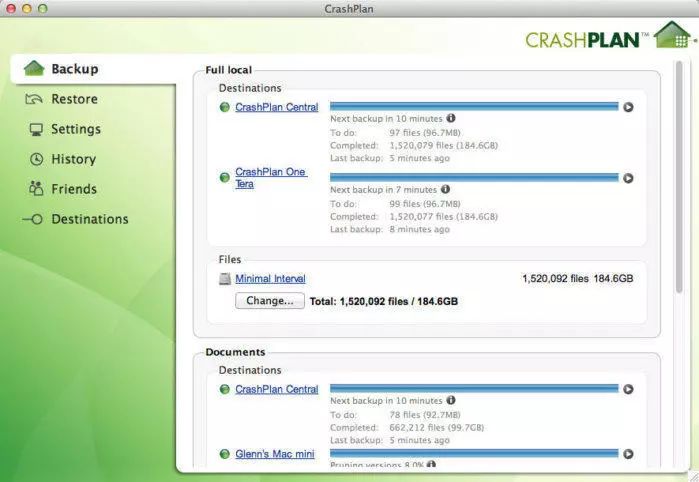The height and width of the screenshot is (482, 699).
Task: Click the CrashPlan house logo
Action: coord(673,34)
